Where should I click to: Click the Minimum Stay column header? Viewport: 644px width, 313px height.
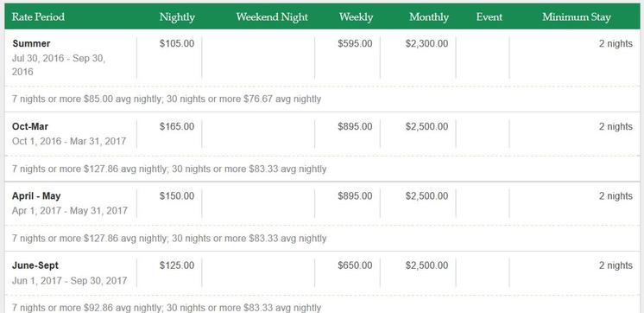click(x=576, y=17)
